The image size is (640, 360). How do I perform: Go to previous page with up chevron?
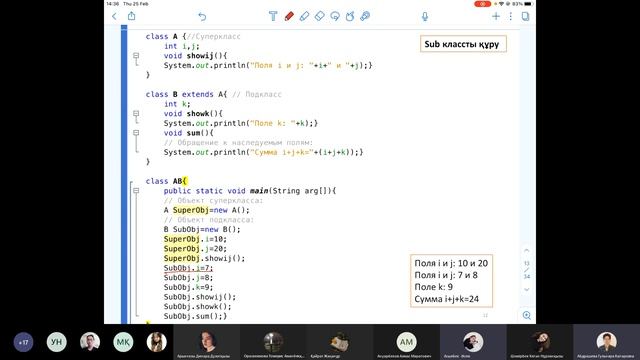click(x=527, y=250)
